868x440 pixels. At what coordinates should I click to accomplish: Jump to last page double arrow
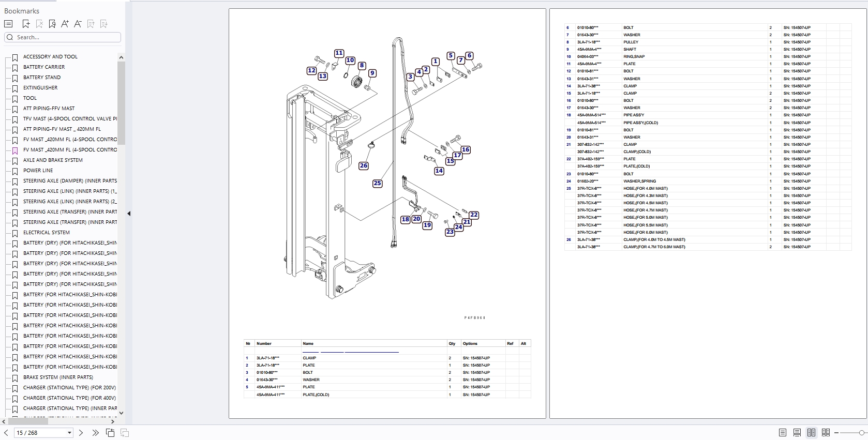pos(95,433)
